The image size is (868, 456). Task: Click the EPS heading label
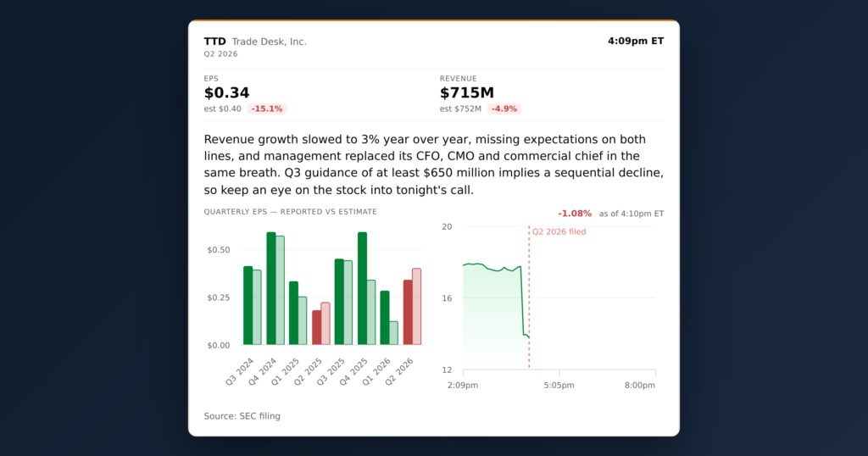(x=211, y=79)
